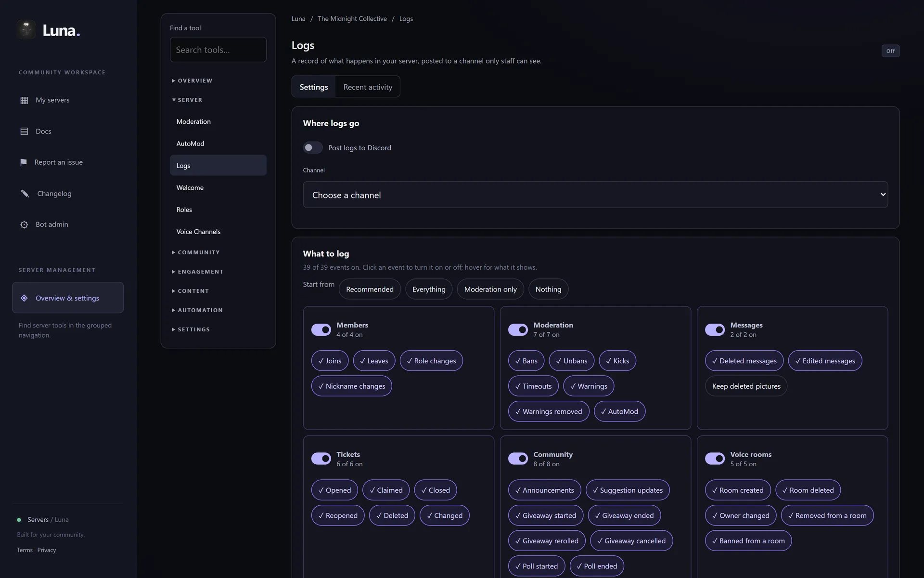
Task: Apply the Everything preset
Action: coord(429,289)
